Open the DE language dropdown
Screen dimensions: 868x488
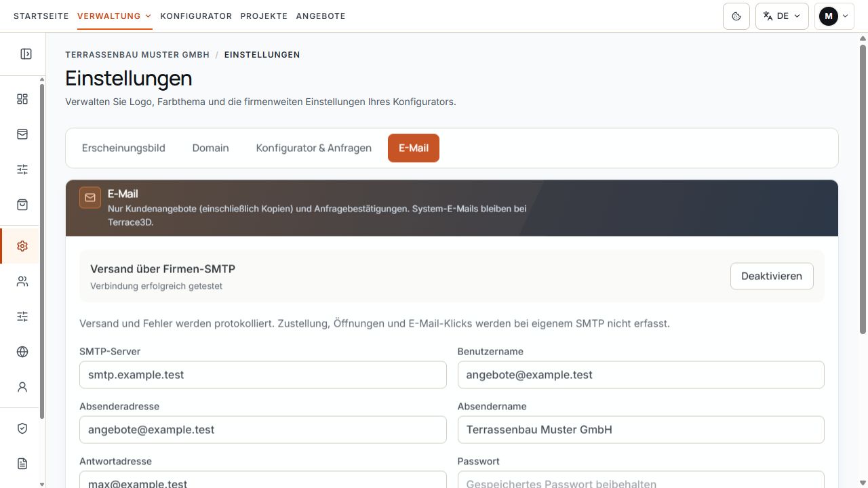[782, 16]
